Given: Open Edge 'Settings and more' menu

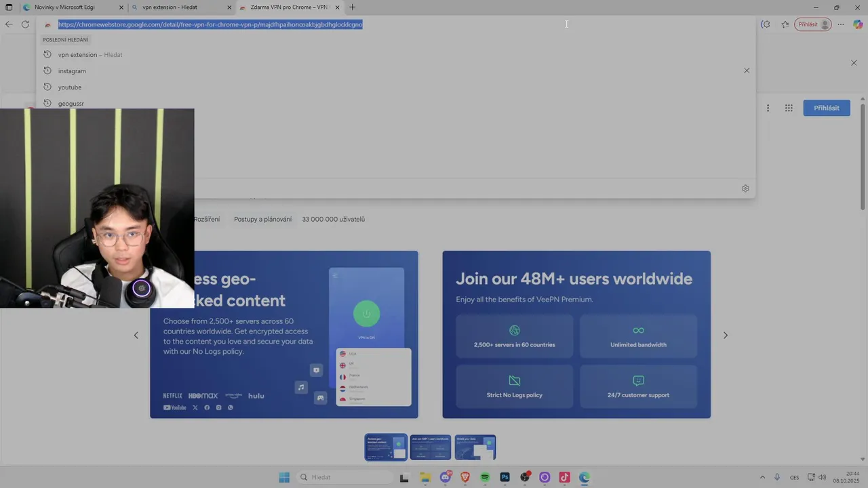Looking at the screenshot, I should pyautogui.click(x=841, y=24).
